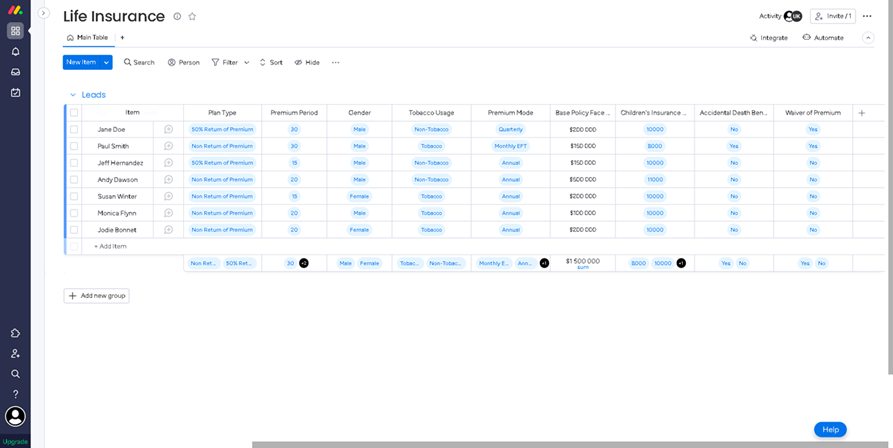Expand the Filter dropdown arrow
This screenshot has width=893, height=448.
tap(247, 62)
